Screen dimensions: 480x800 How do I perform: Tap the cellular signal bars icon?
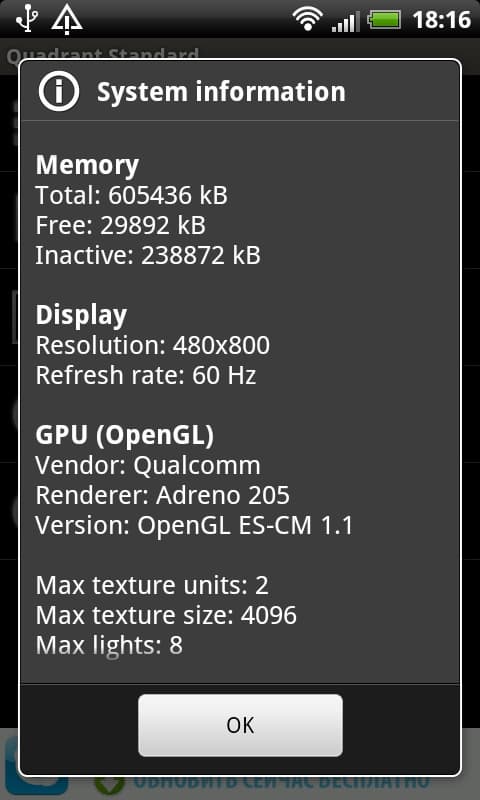(x=345, y=20)
